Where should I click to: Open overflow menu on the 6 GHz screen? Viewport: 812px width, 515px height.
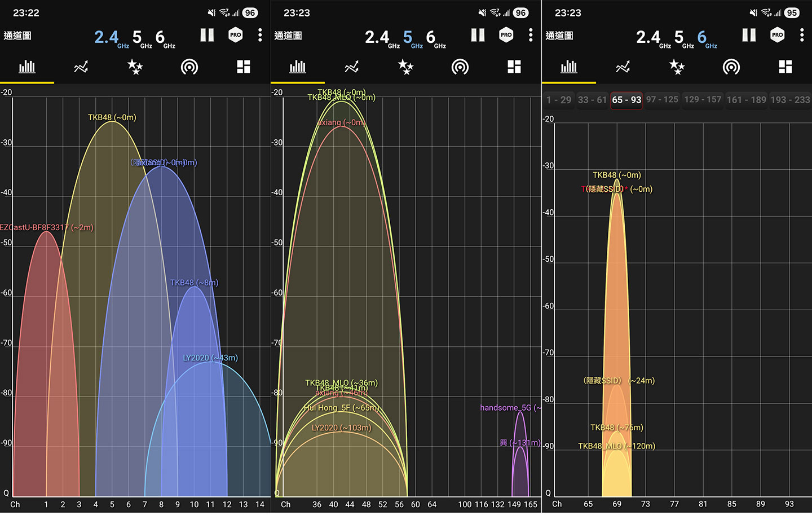[801, 36]
